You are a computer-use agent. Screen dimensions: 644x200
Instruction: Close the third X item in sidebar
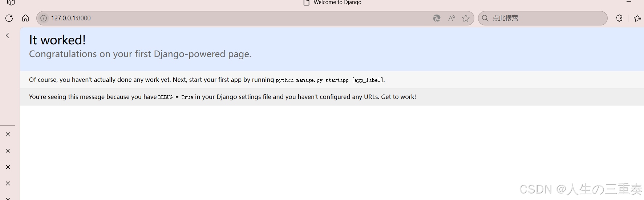(8, 167)
